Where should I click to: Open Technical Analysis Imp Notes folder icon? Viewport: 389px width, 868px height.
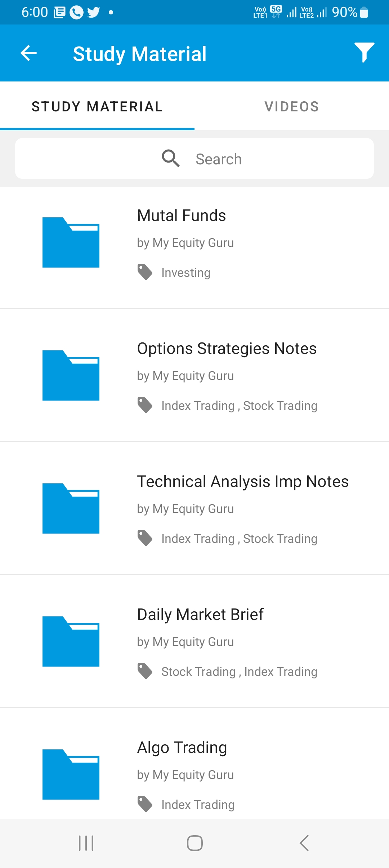[71, 509]
